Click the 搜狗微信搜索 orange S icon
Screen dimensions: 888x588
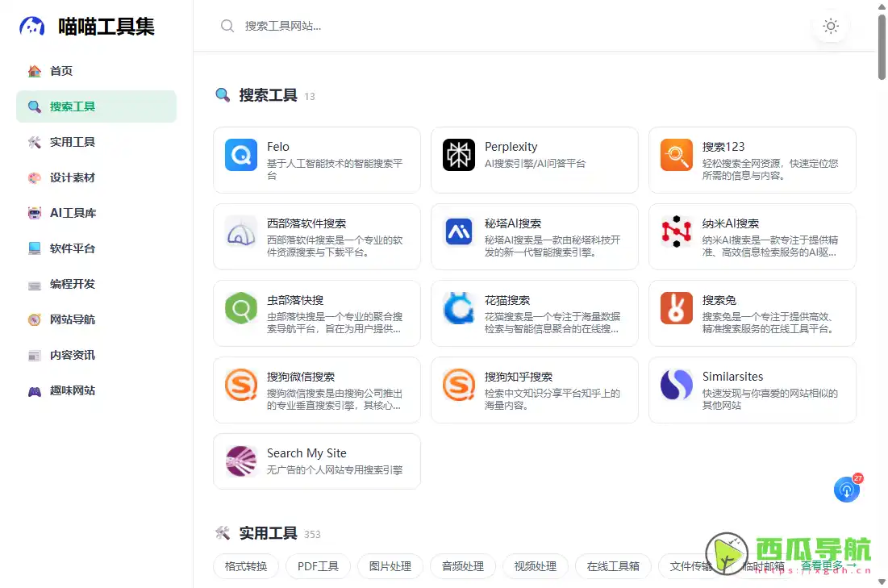(241, 385)
